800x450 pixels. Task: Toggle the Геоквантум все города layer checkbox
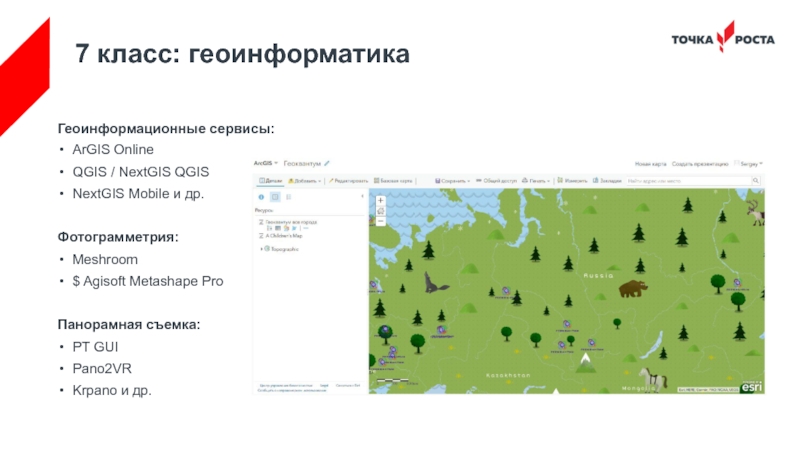click(x=261, y=222)
